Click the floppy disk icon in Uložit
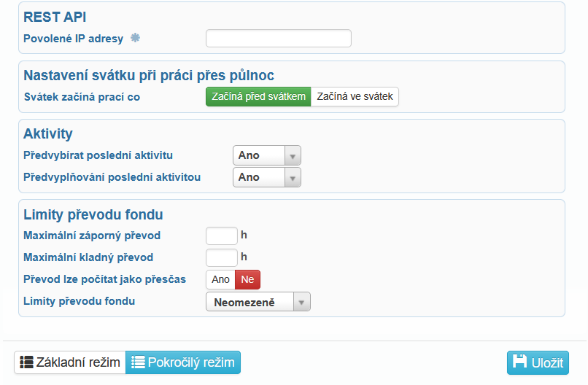The height and width of the screenshot is (385, 588). pos(519,362)
